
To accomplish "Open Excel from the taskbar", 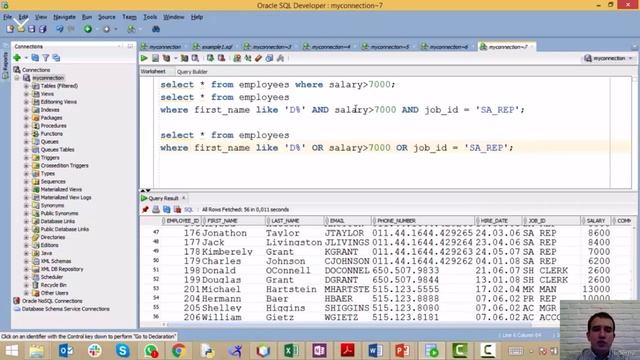I will tap(291, 351).
